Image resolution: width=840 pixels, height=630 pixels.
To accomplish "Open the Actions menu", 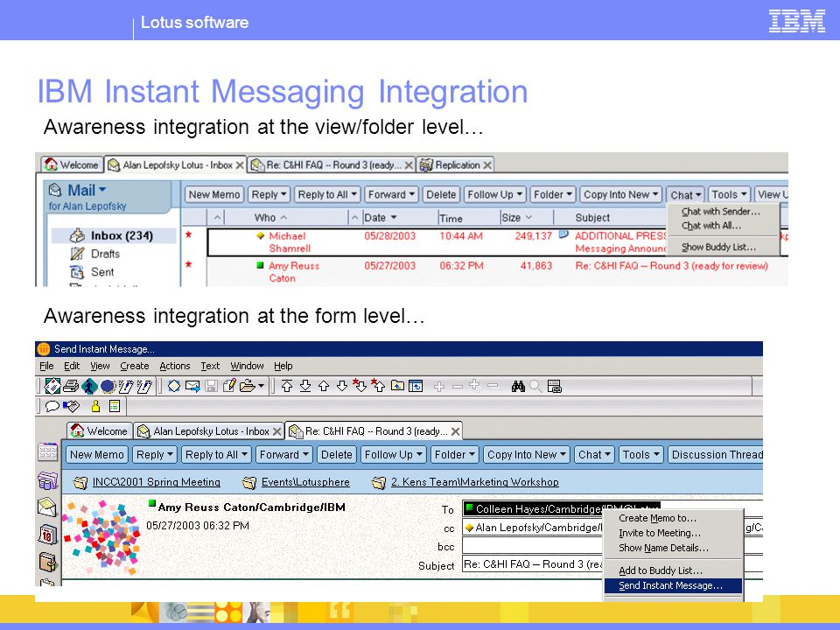I will (175, 366).
